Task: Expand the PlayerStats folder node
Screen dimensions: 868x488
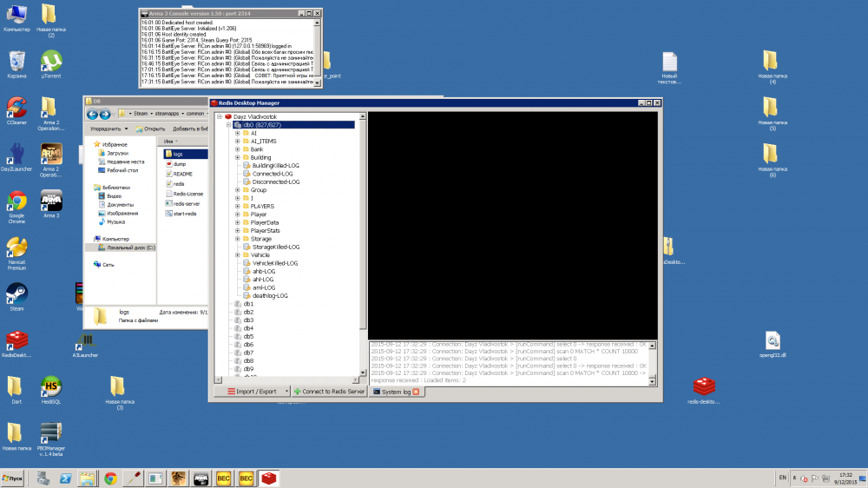Action: point(238,230)
